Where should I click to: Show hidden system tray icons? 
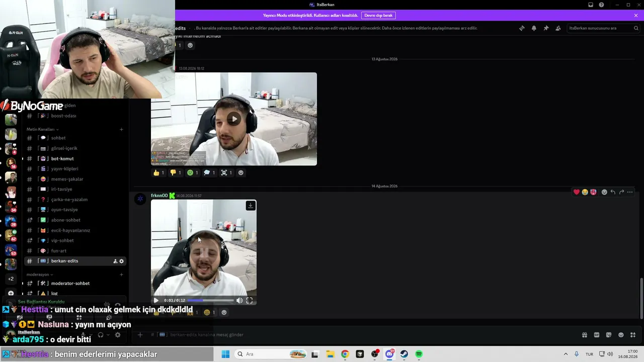(566, 354)
